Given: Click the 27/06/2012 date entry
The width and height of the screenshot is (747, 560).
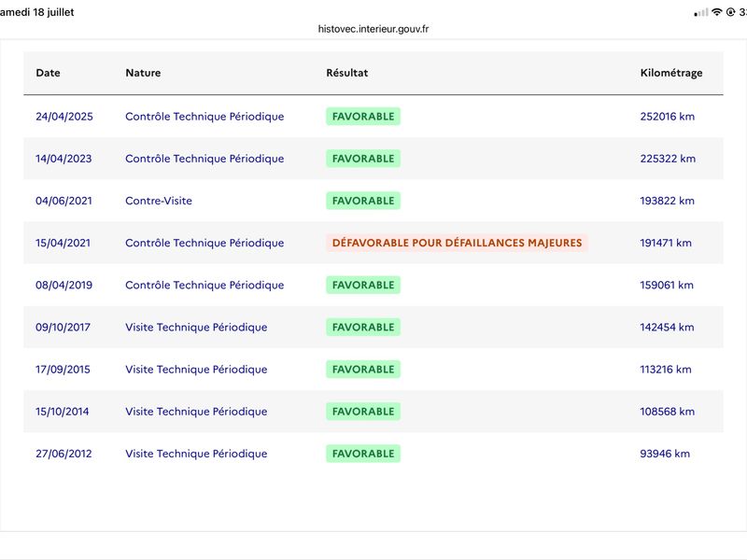Looking at the screenshot, I should 63,454.
